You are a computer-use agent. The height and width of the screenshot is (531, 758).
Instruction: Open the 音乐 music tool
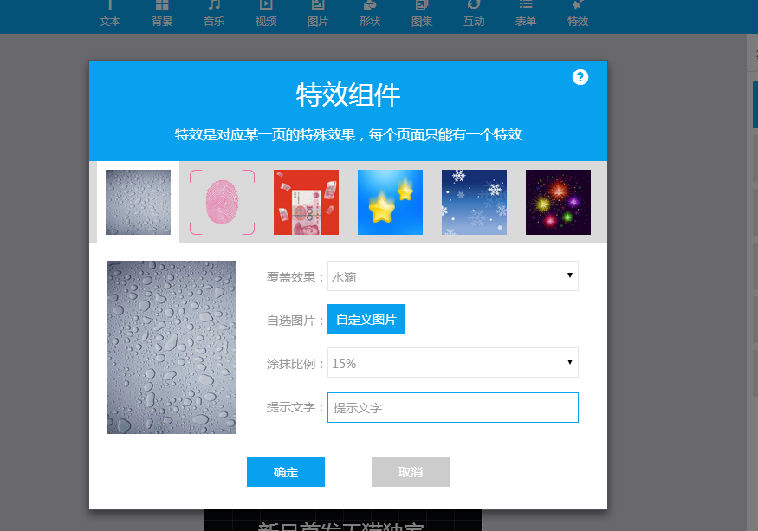click(214, 15)
